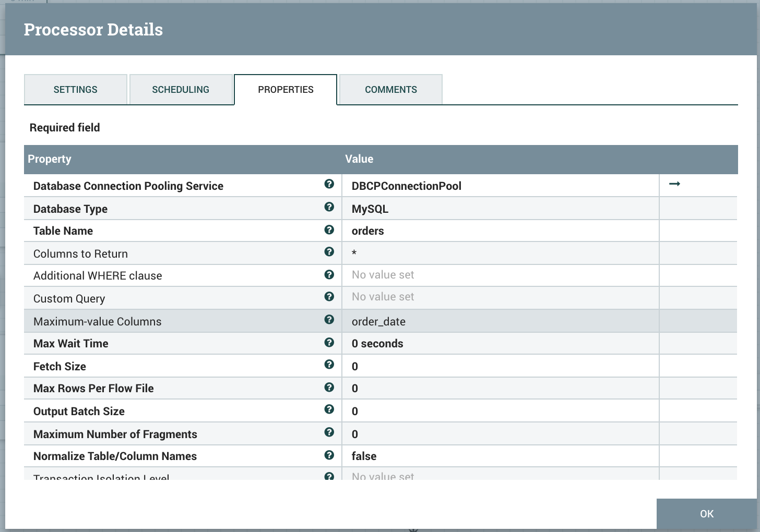Go to DBCPConnectionPool service via arrow
Image resolution: width=760 pixels, height=532 pixels.
point(674,184)
